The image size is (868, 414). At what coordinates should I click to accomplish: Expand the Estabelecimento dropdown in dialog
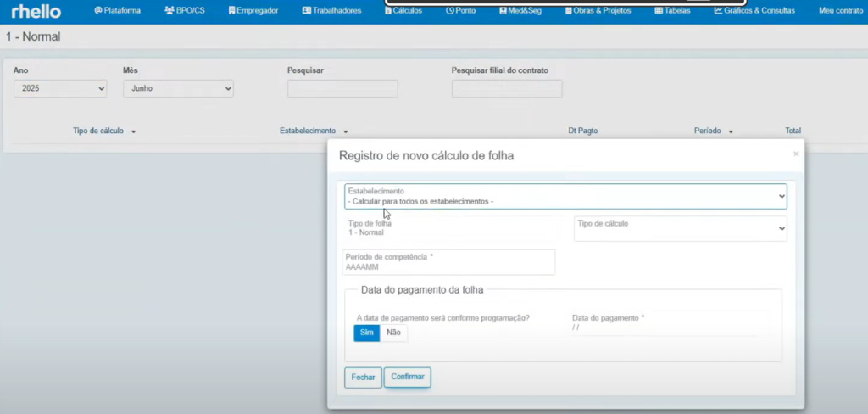click(565, 197)
